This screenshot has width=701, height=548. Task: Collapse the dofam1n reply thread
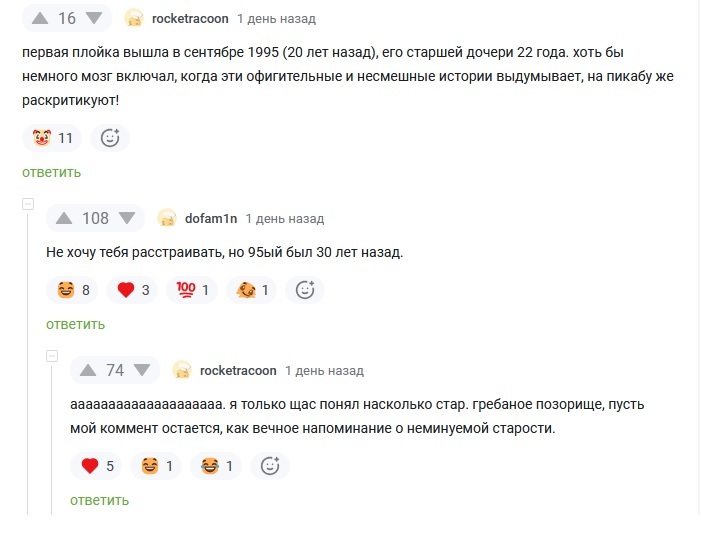(x=28, y=204)
